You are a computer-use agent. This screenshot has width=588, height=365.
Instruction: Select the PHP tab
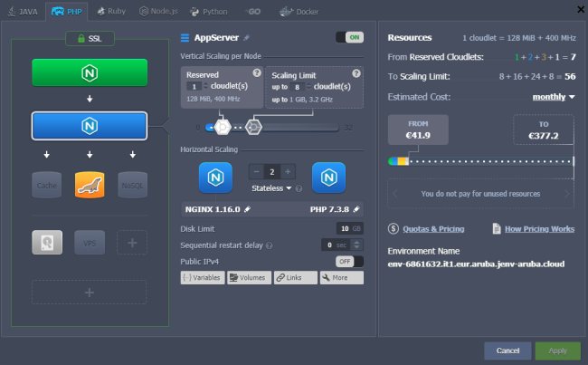coord(67,12)
